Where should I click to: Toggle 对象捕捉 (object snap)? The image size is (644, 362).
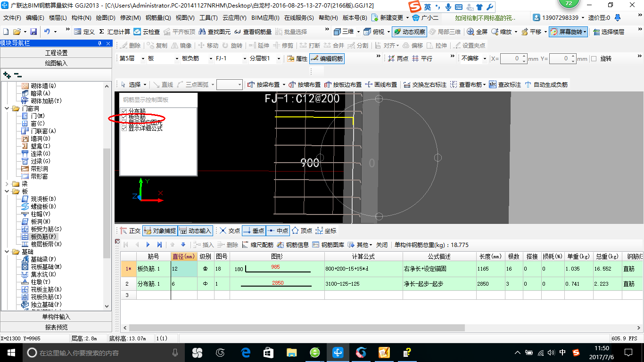tap(160, 231)
